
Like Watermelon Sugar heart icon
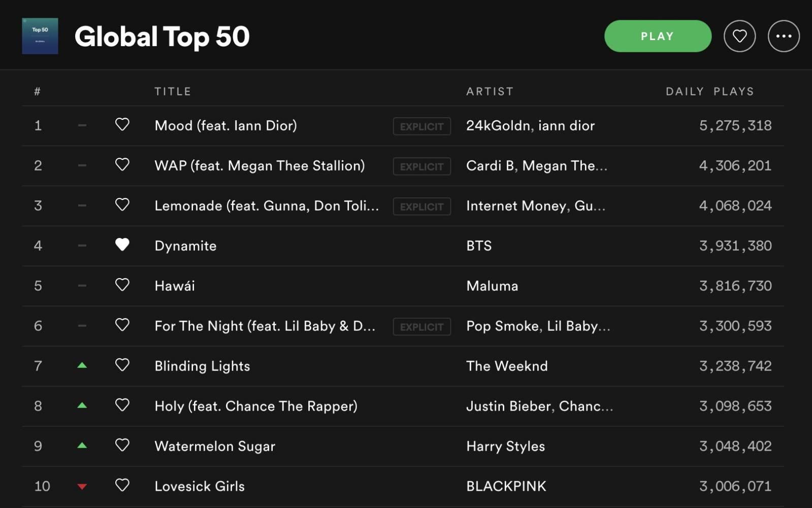[x=122, y=446]
